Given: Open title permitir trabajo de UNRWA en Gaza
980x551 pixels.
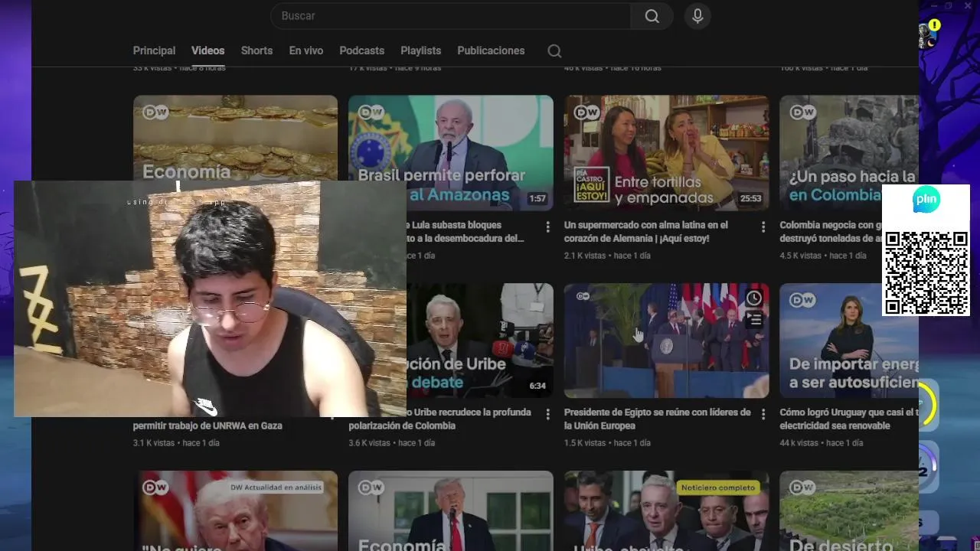Looking at the screenshot, I should pos(207,425).
